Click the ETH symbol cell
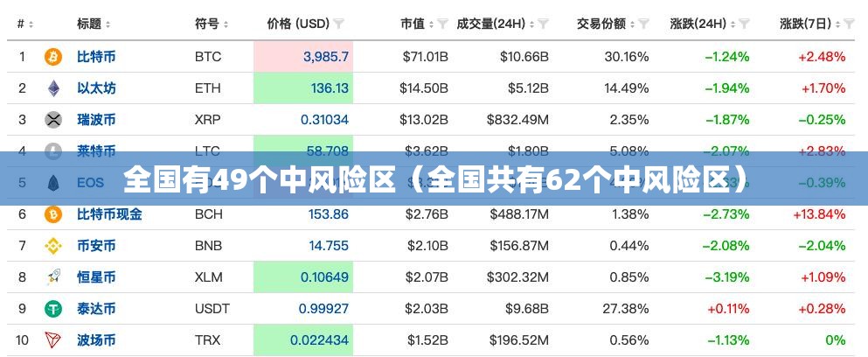This screenshot has width=868, height=357. pos(207,88)
